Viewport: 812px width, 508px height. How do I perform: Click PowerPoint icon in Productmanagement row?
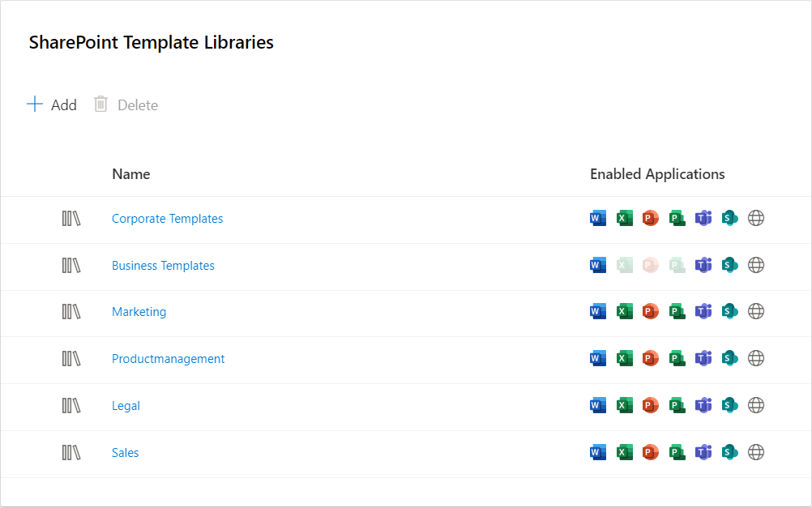coord(650,358)
